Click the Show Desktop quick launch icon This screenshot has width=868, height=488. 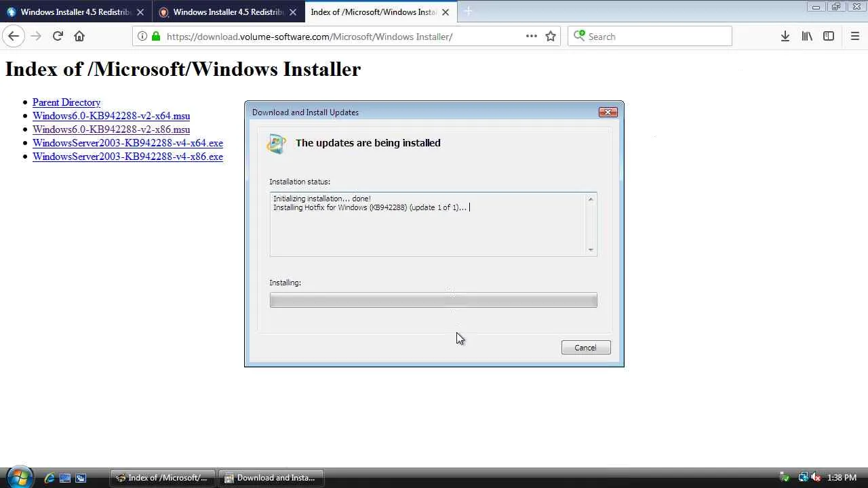[x=65, y=478]
